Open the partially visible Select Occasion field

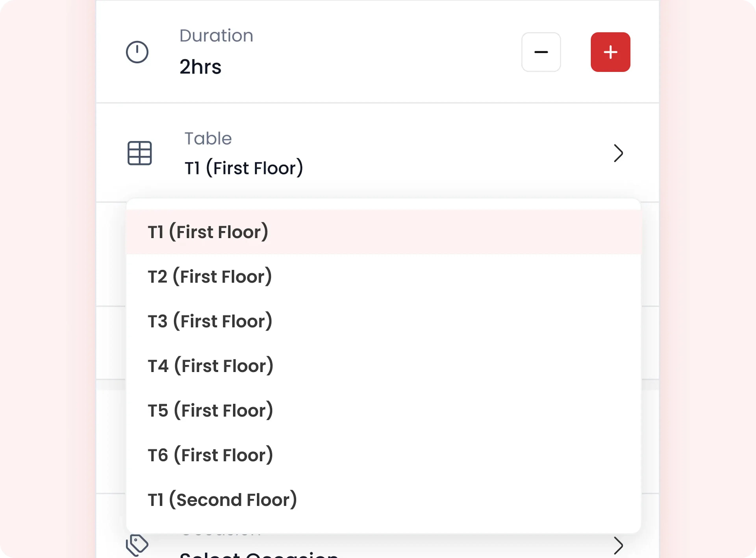(x=259, y=554)
